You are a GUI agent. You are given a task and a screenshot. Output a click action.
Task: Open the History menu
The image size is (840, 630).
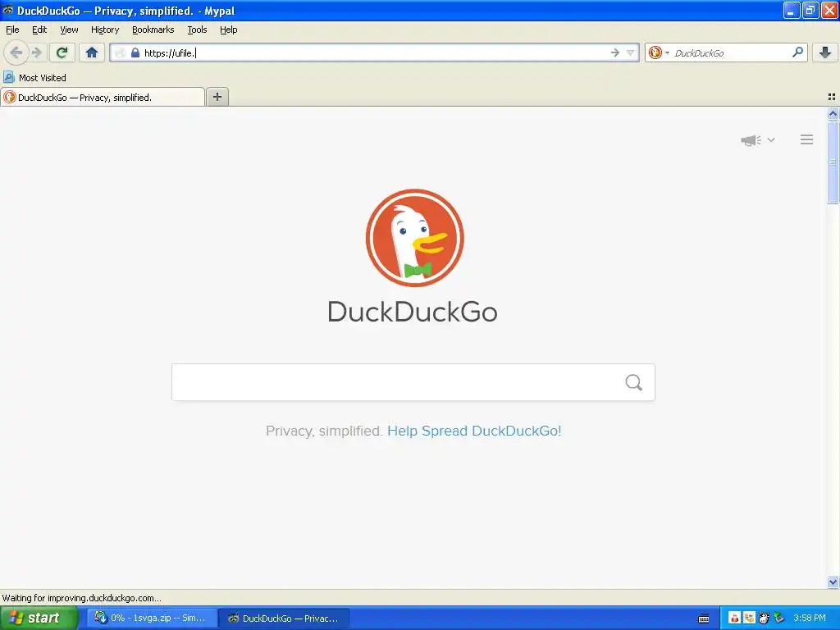[x=105, y=30]
